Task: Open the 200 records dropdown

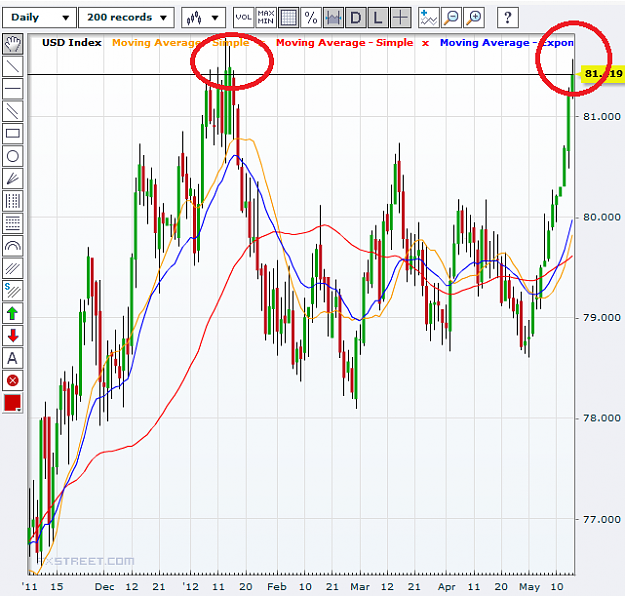Action: tap(126, 18)
